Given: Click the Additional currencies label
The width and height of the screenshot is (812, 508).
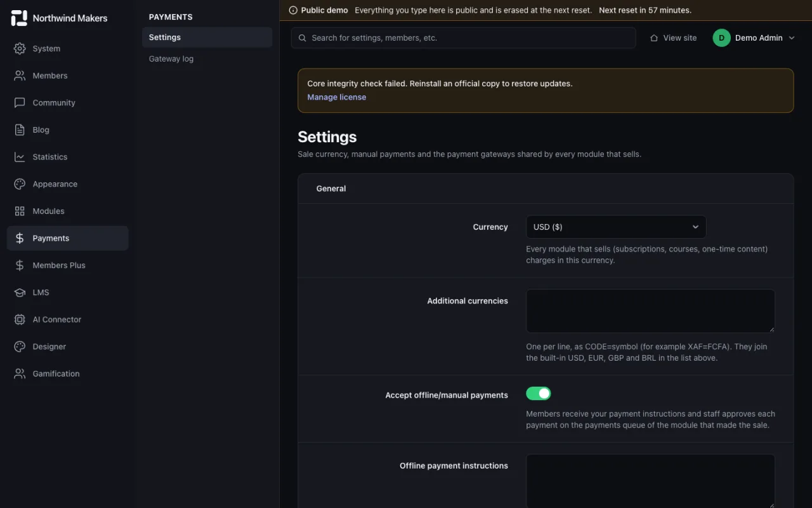Looking at the screenshot, I should click(x=468, y=301).
